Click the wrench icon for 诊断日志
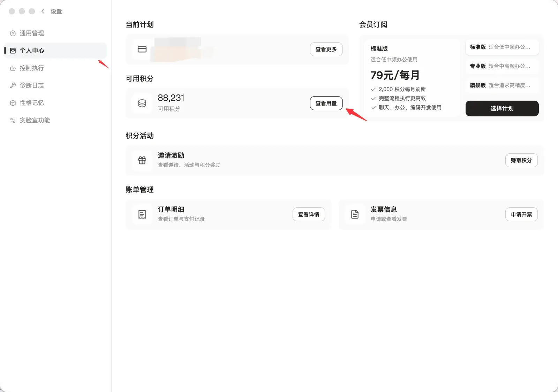558x392 pixels. pos(13,86)
